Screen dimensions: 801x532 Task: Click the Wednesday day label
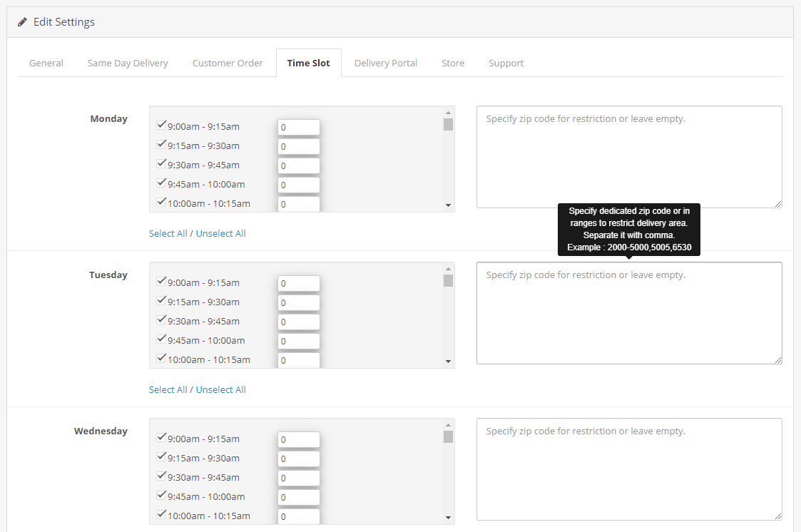tap(101, 431)
